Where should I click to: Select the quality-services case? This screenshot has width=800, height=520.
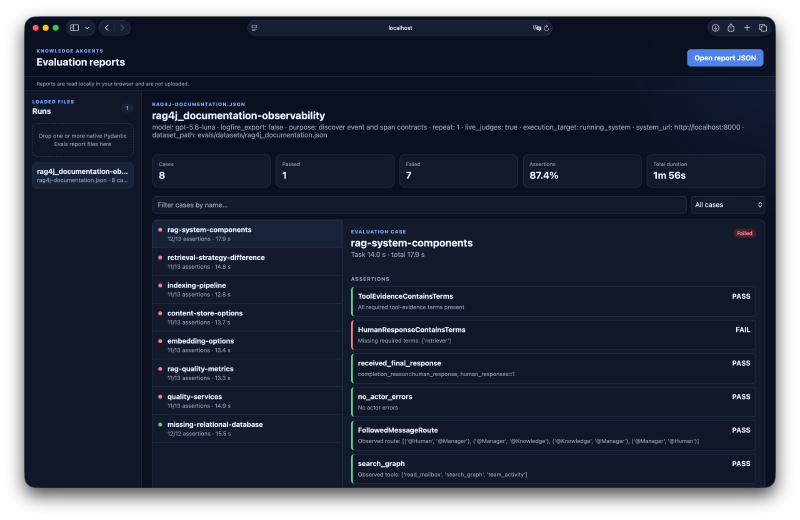coord(247,401)
